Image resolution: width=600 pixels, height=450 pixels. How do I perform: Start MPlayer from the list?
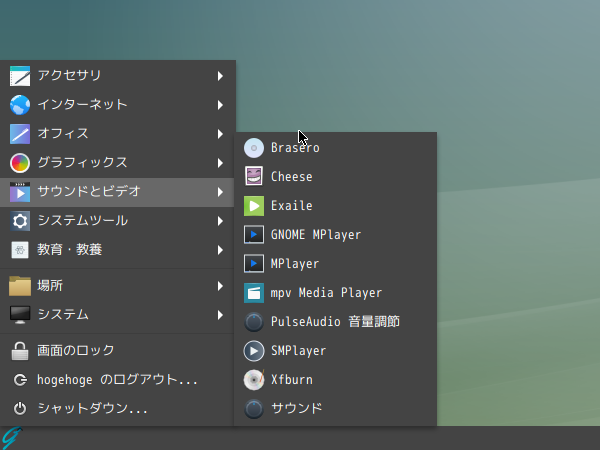336,264
